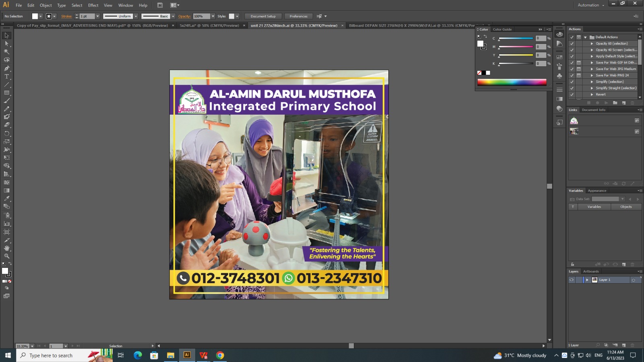Screen dimensions: 644x362
Task: Choose the Line Segment tool
Action: [x=6, y=85]
